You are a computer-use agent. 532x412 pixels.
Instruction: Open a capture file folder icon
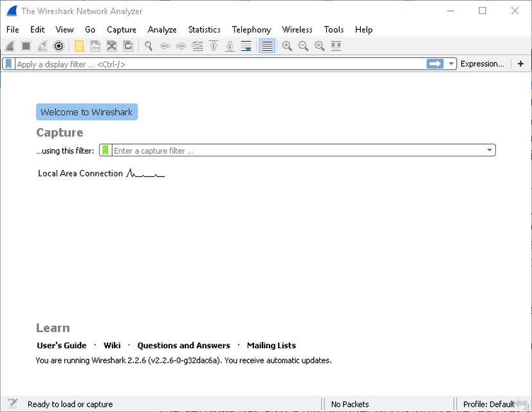[79, 46]
